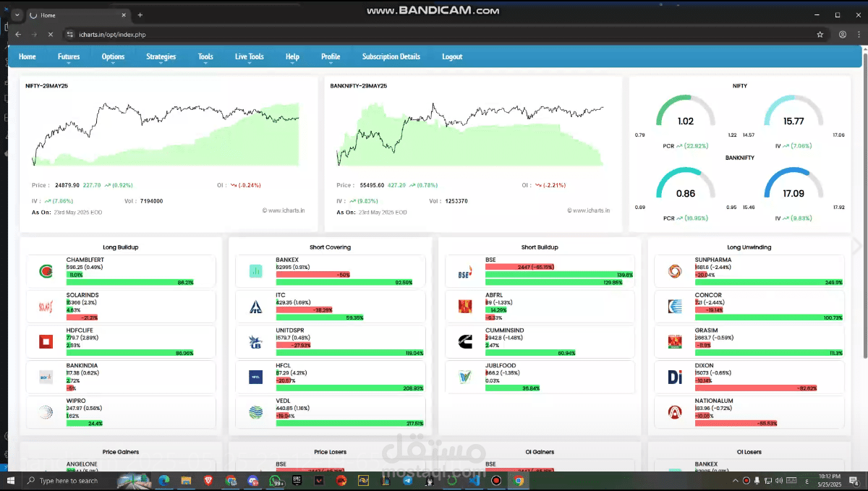Click the SUNPHARMA sun logo

tap(675, 271)
